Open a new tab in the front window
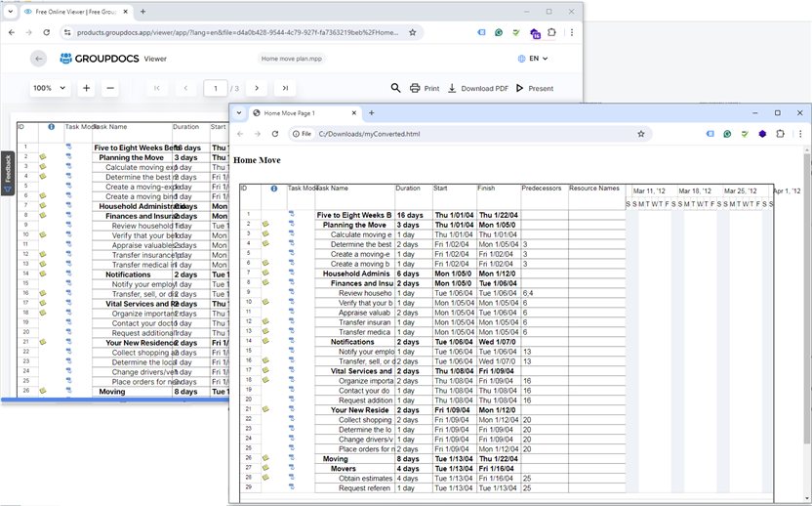Image resolution: width=812 pixels, height=506 pixels. [371, 113]
